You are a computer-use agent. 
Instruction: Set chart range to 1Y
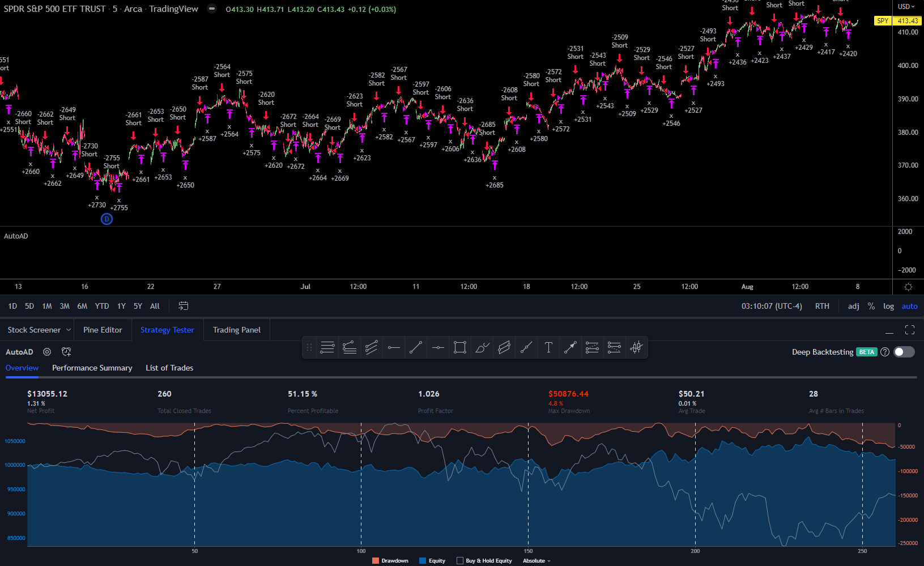click(x=121, y=306)
